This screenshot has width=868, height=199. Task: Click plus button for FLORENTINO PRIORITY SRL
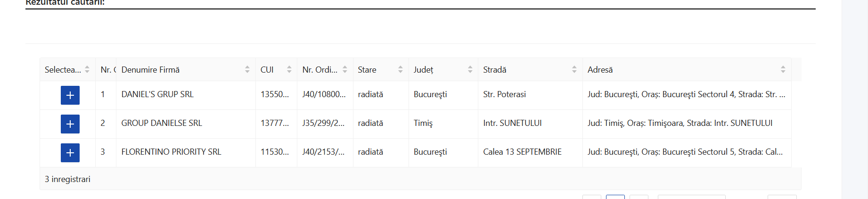(x=70, y=153)
